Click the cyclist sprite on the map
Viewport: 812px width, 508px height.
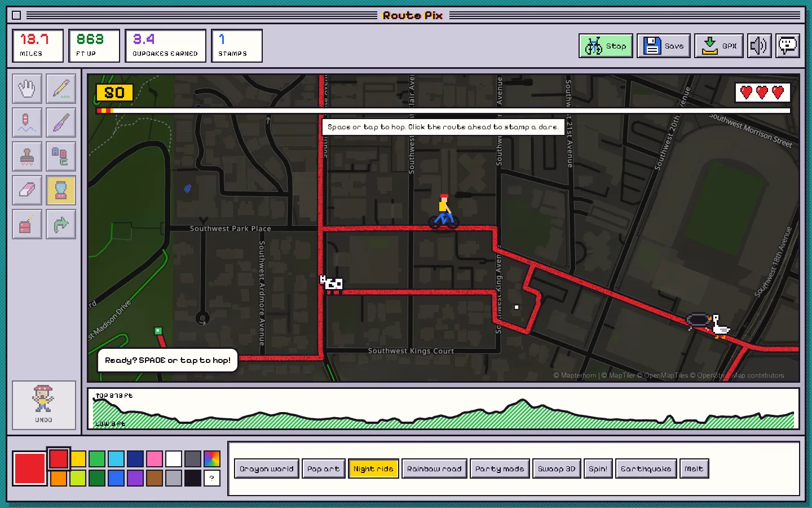444,212
